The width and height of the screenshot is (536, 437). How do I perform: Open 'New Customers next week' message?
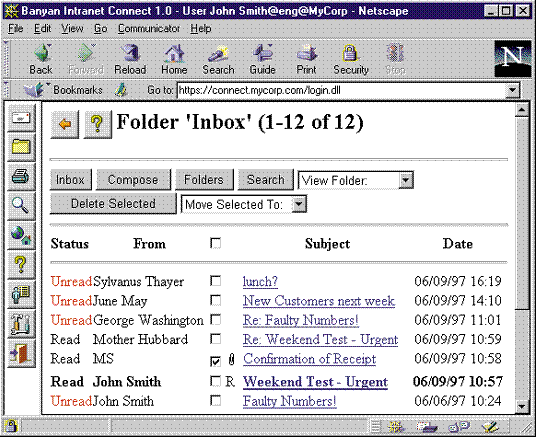click(x=319, y=301)
